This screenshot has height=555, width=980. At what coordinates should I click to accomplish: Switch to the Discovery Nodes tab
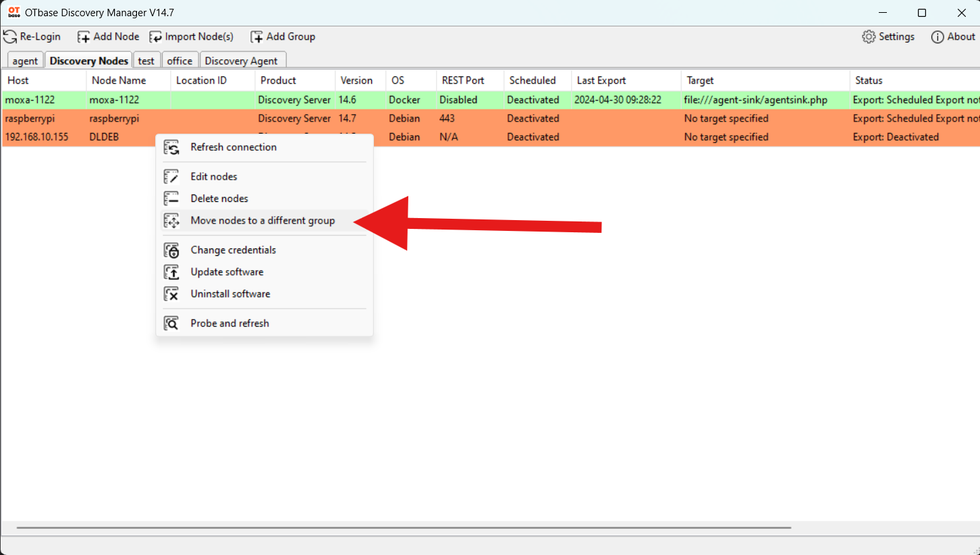click(88, 60)
